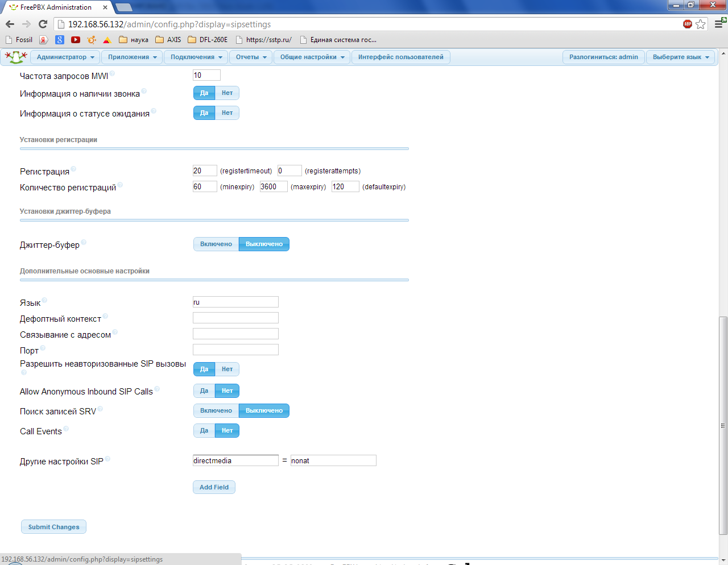Viewport: 728px width, 565px height.
Task: Click the Submit Changes button
Action: pyautogui.click(x=54, y=527)
